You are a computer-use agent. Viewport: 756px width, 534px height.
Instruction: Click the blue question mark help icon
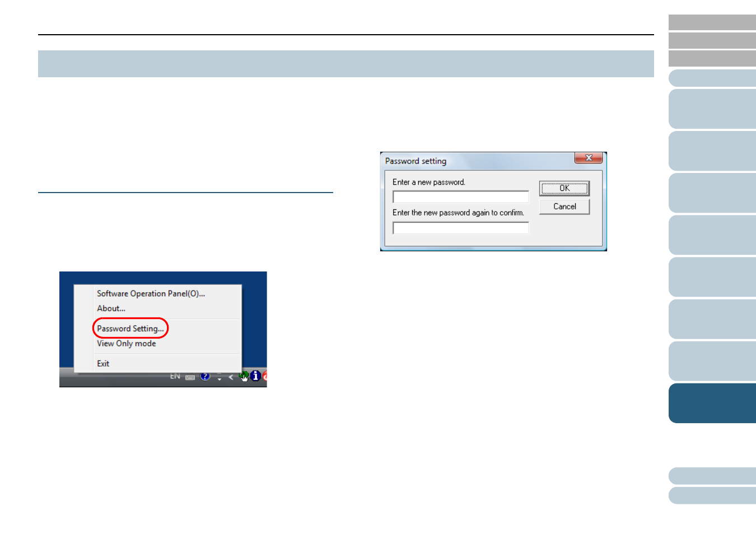tap(205, 376)
